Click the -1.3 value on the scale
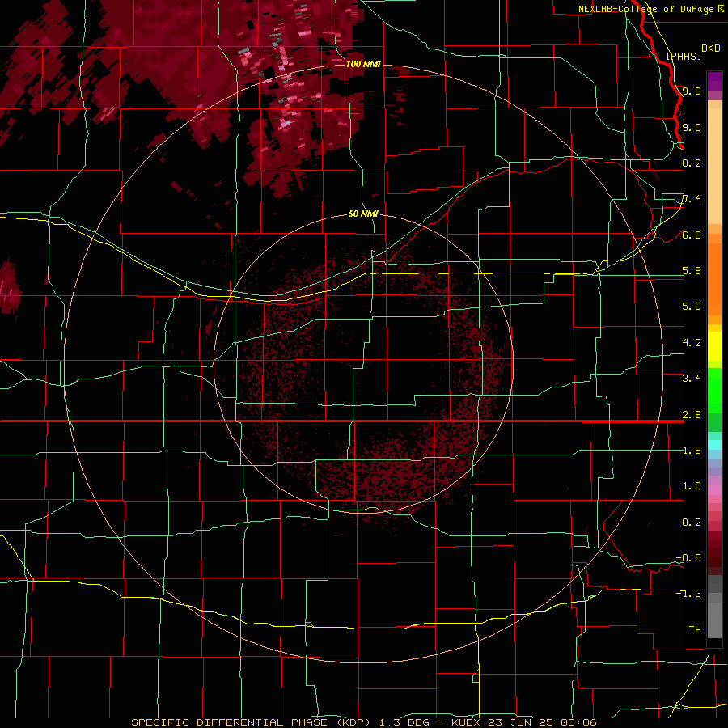Screen dimensions: 728x728 pyautogui.click(x=688, y=594)
